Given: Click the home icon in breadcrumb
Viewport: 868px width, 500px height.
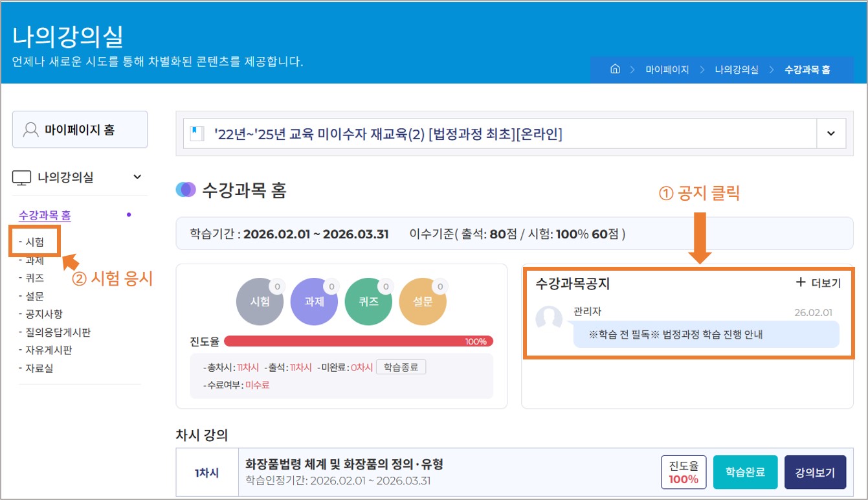Looking at the screenshot, I should click(x=615, y=69).
